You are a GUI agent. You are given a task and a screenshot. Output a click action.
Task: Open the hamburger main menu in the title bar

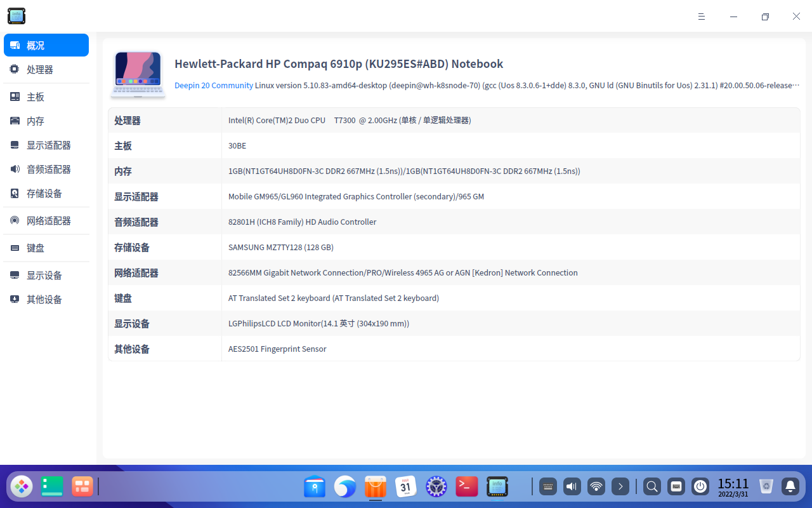click(x=702, y=17)
